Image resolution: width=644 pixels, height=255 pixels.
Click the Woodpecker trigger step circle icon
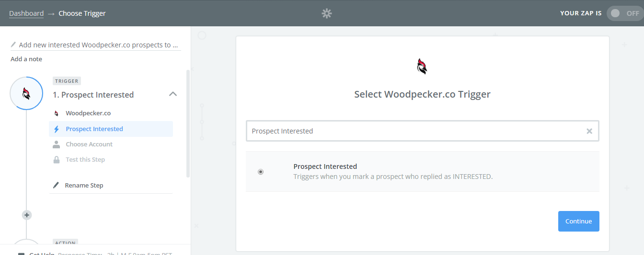pos(27,93)
